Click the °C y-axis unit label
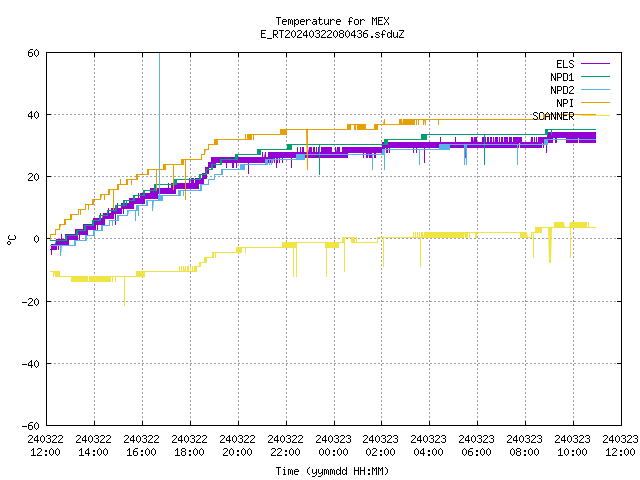 11,240
